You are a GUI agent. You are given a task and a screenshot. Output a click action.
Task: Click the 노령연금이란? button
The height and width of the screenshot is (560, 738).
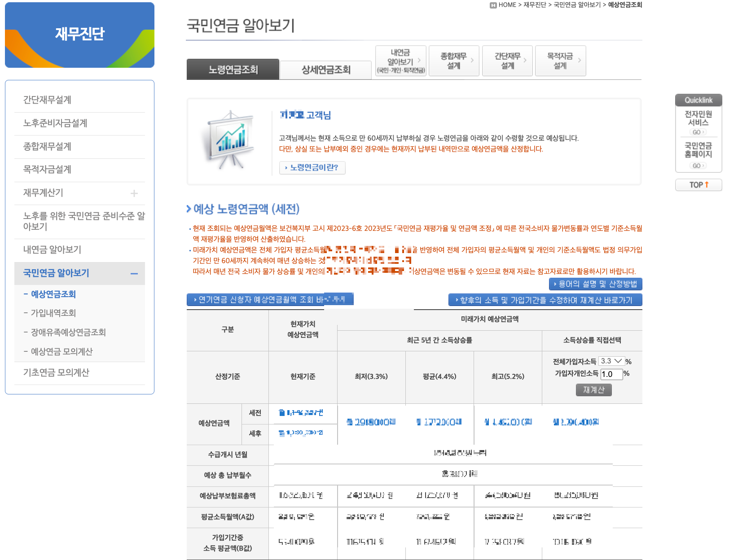tap(313, 168)
